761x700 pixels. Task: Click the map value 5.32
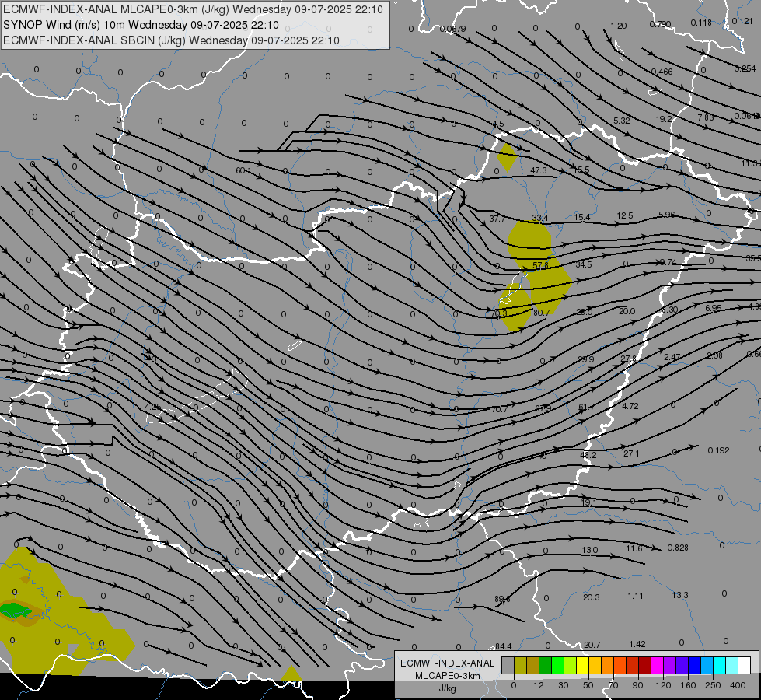click(x=622, y=121)
